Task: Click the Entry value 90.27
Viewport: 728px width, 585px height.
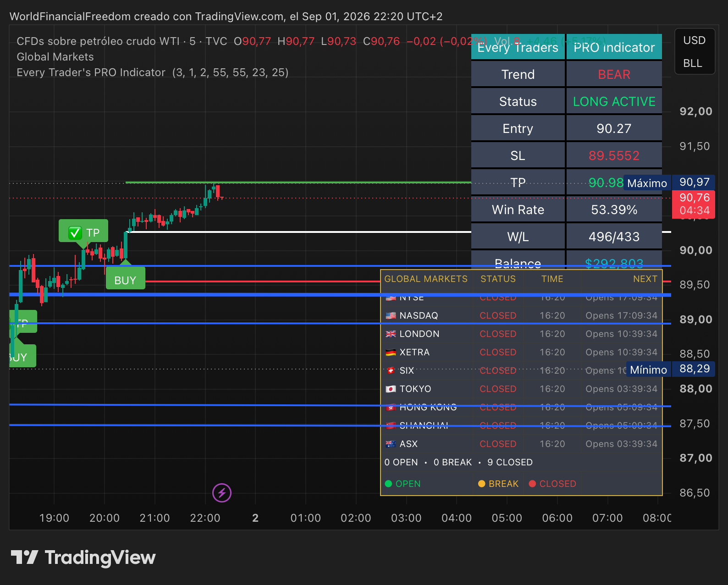Action: (614, 128)
